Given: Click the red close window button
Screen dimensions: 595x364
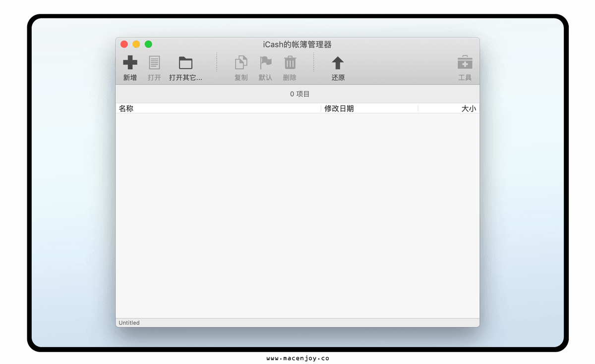Looking at the screenshot, I should click(x=124, y=44).
